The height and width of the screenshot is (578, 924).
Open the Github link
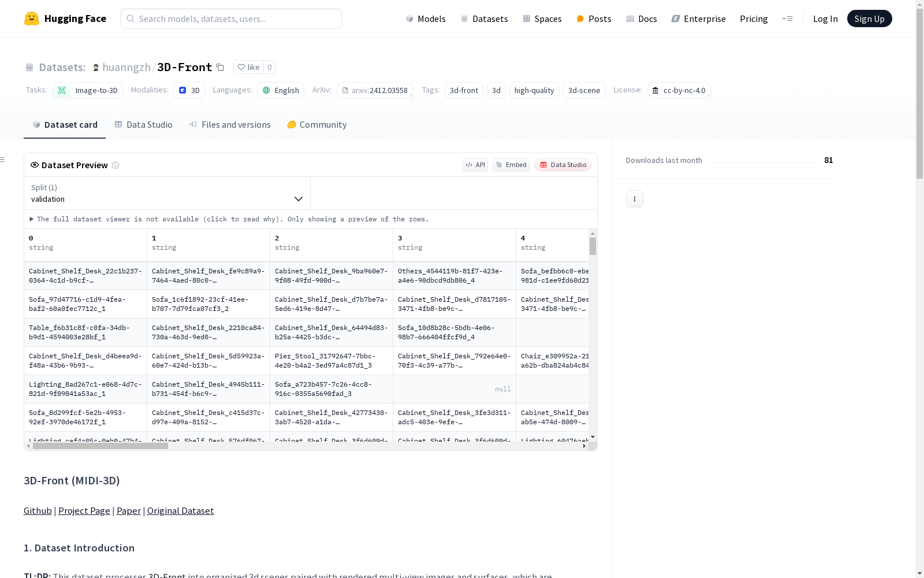[38, 511]
